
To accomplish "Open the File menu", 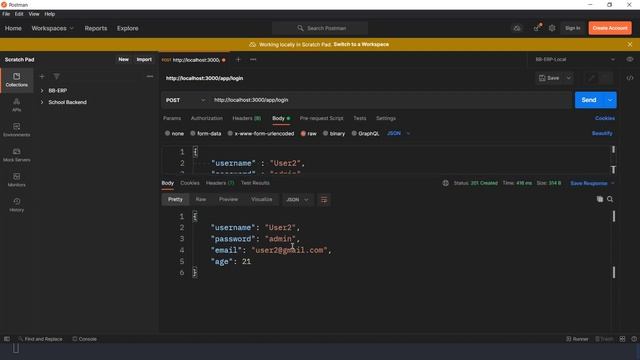I will (6, 14).
